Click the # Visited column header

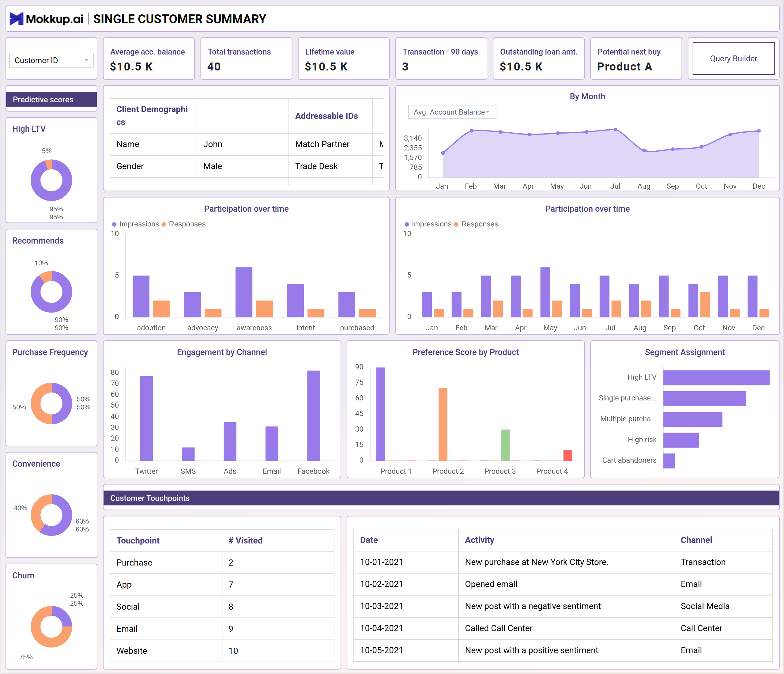[278, 540]
